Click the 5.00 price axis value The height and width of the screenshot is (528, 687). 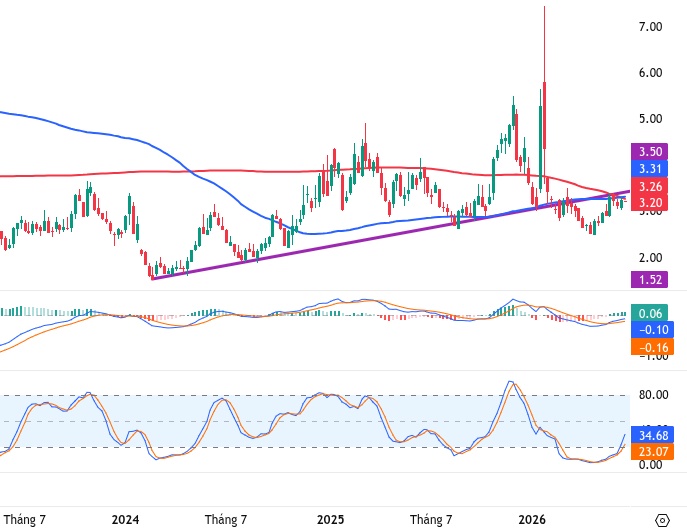(650, 119)
